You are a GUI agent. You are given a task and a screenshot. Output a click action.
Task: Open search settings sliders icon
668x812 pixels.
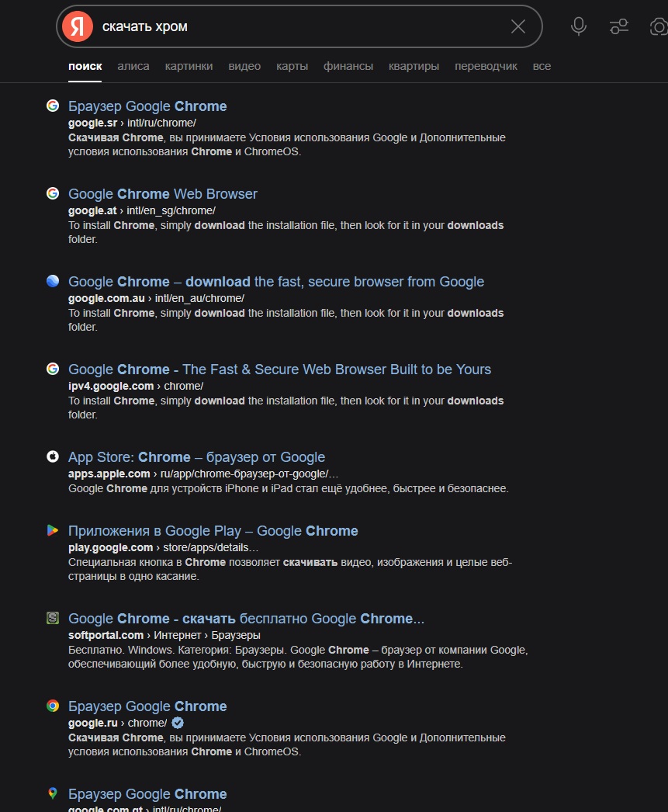[619, 26]
